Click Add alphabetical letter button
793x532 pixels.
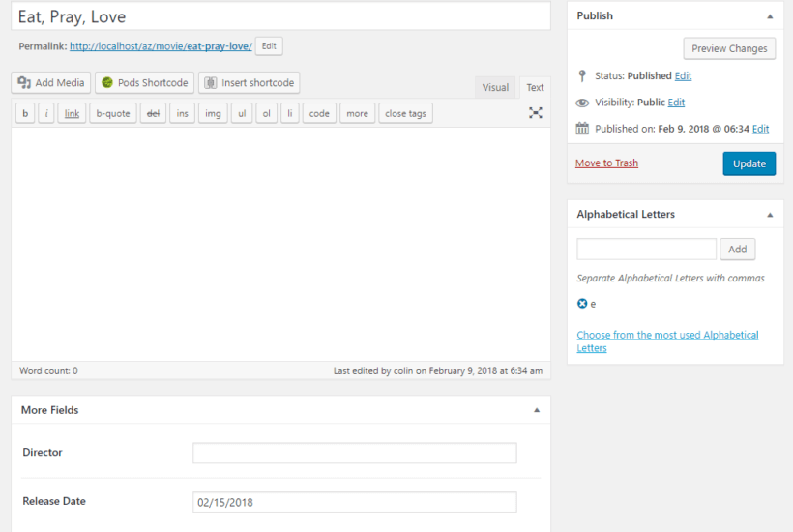click(737, 250)
